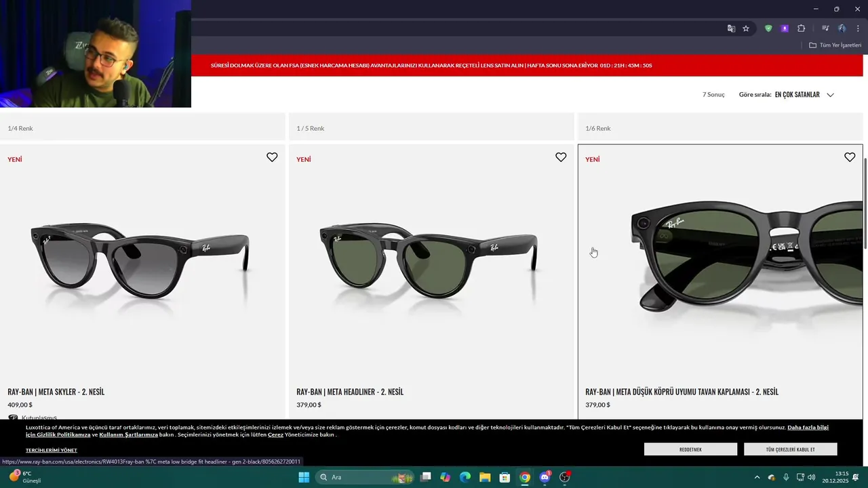Open Task View on the taskbar
This screenshot has width=868, height=488.
(426, 477)
